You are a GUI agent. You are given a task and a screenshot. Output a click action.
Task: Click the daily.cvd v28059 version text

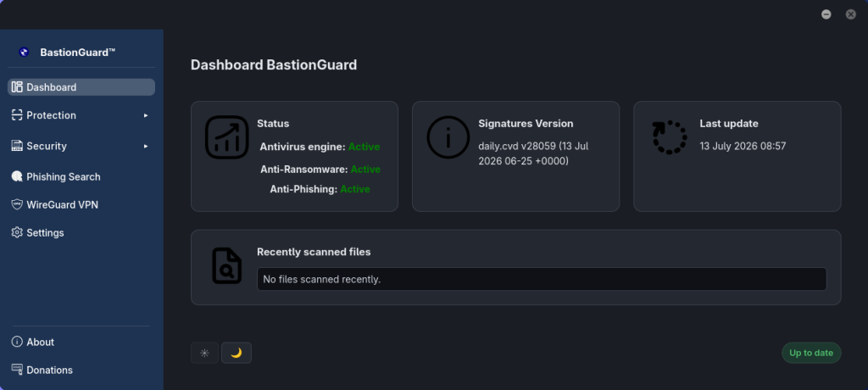(x=533, y=153)
